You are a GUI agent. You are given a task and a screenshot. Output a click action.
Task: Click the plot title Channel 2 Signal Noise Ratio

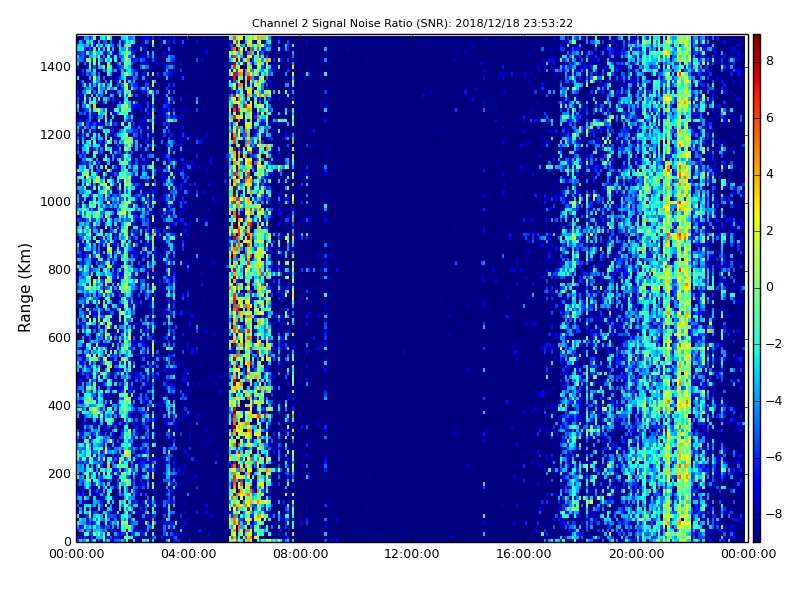412,23
